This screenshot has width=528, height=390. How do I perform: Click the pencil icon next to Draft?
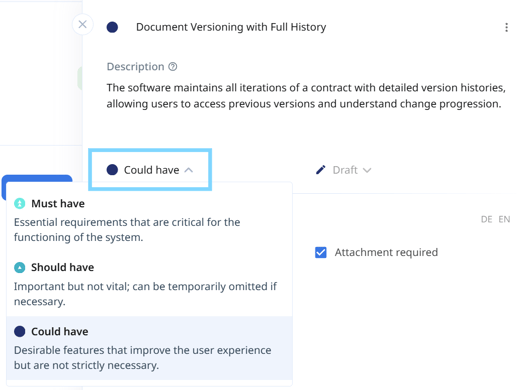click(321, 170)
